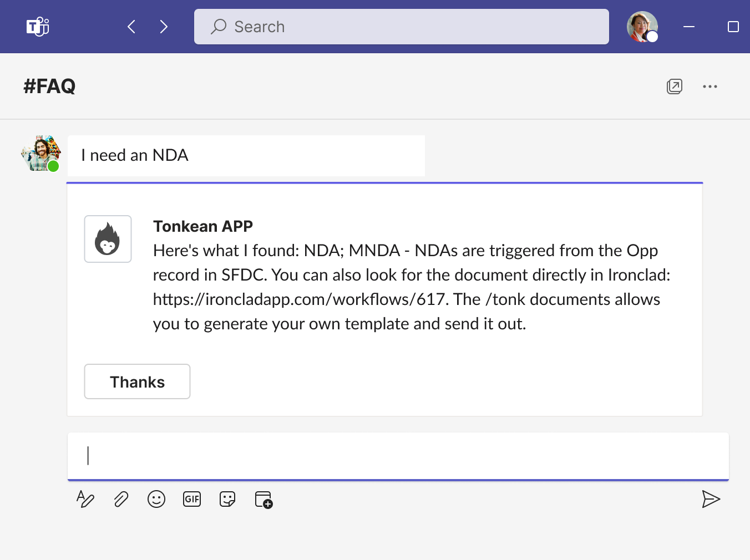The image size is (750, 560).
Task: Pop out the #FAQ chat window
Action: [x=674, y=86]
